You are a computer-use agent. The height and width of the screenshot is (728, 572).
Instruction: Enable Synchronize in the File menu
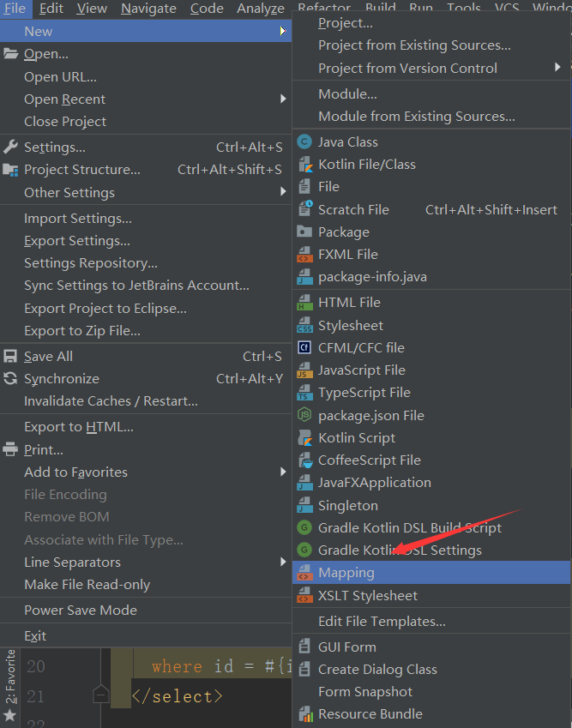coord(62,378)
